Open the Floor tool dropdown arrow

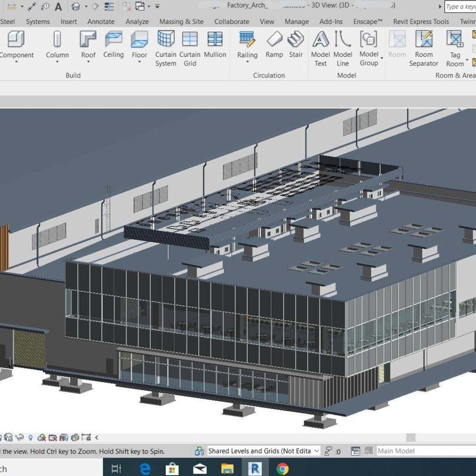139,62
